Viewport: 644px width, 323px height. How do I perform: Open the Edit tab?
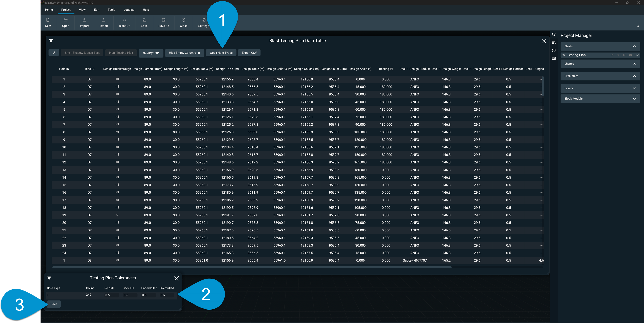pyautogui.click(x=97, y=10)
